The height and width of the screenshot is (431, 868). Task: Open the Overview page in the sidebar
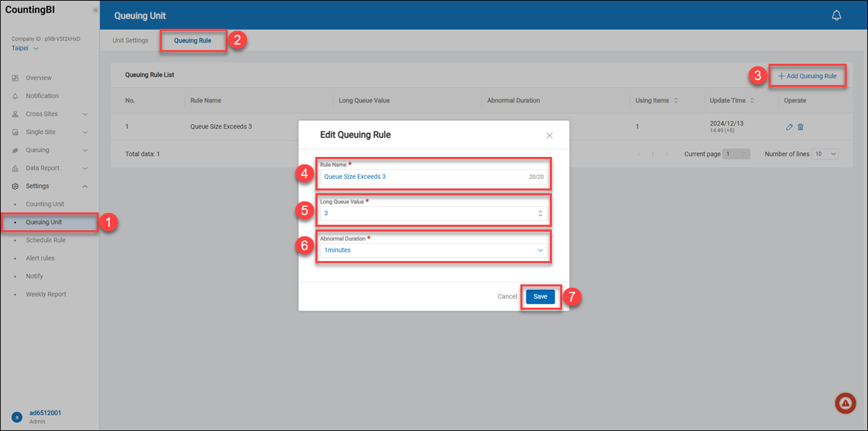click(38, 78)
